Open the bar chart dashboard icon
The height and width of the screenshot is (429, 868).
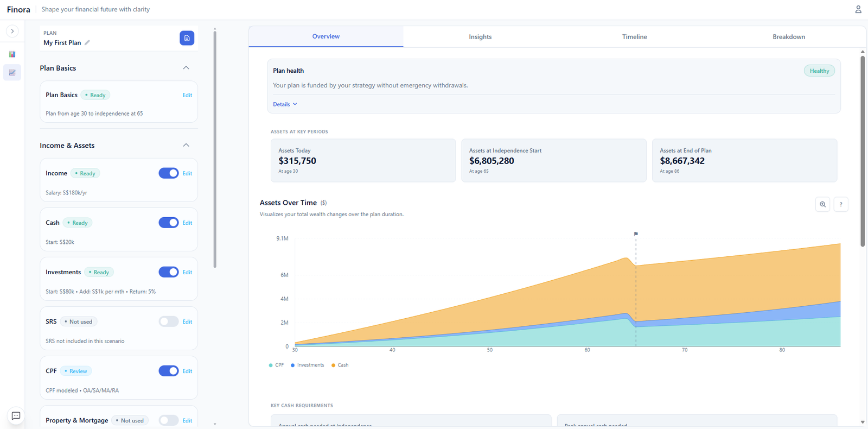coord(12,54)
